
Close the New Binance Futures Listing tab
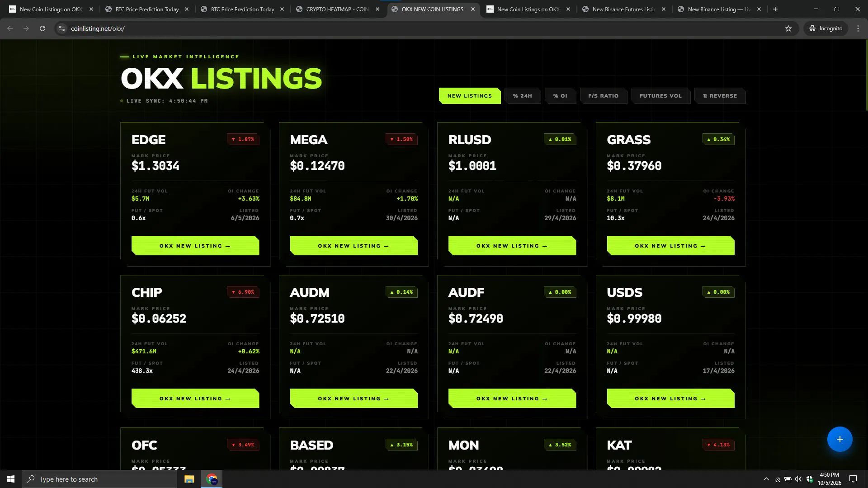pyautogui.click(x=663, y=9)
